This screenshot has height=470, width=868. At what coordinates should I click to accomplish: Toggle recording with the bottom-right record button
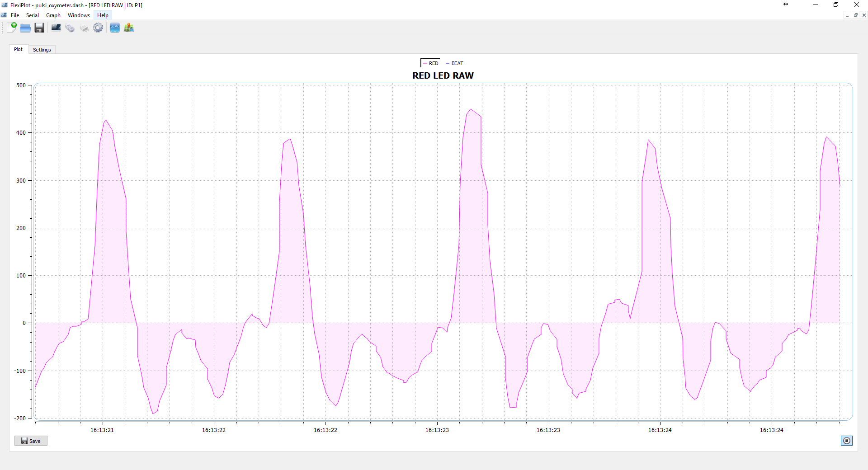click(x=847, y=441)
